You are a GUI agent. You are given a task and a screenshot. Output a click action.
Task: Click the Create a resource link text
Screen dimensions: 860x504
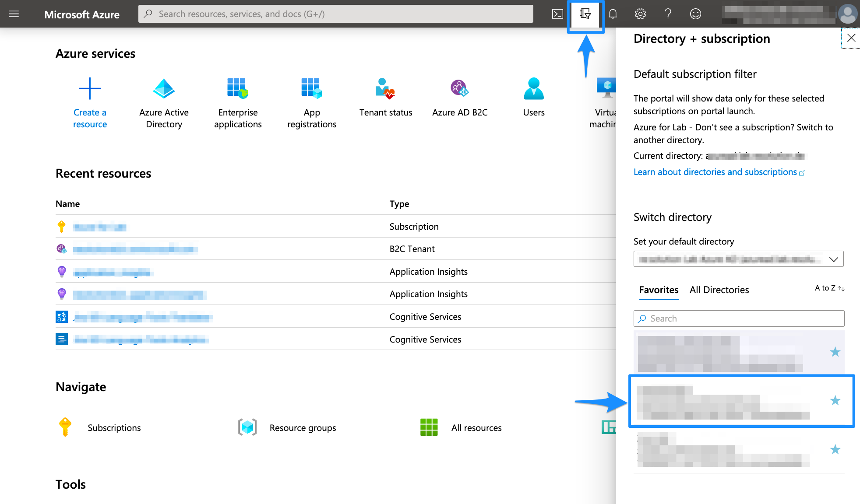click(90, 118)
